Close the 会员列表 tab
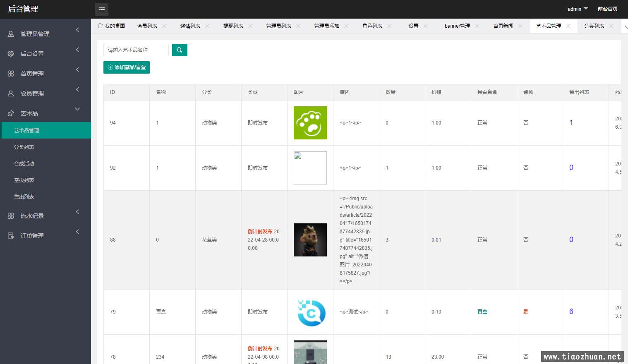Screen dimensions: 628x364 (x=164, y=26)
